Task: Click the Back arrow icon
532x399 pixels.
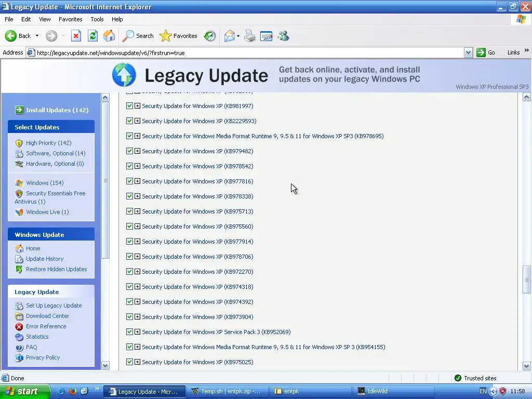Action: 11,36
